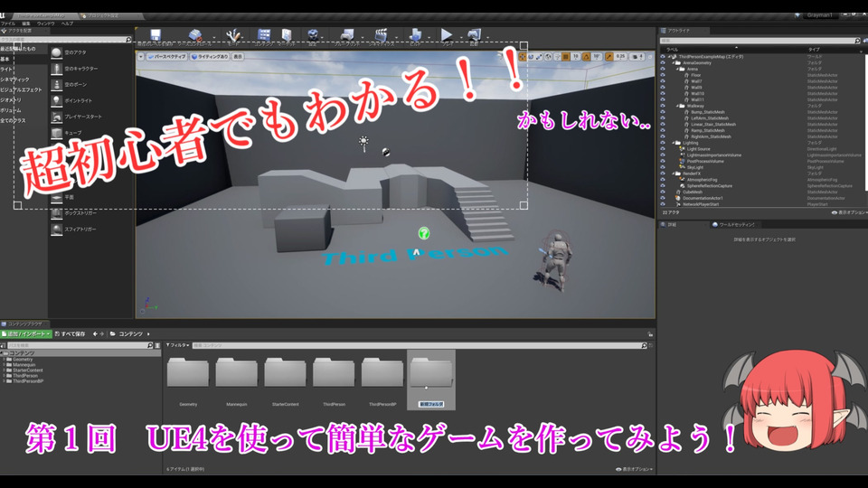
Task: Open Content browser toolbar icon
Action: click(264, 35)
